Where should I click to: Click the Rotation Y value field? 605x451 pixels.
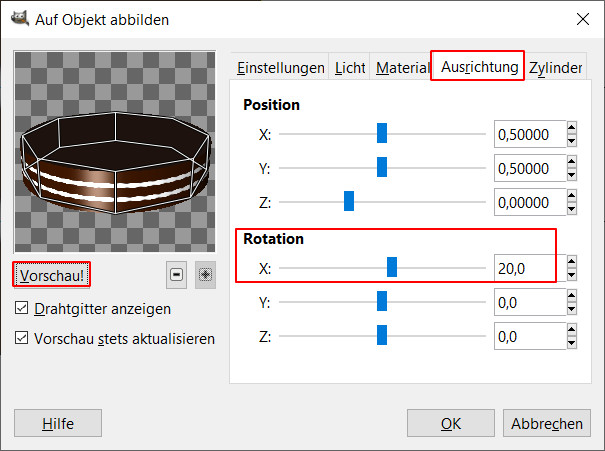point(530,302)
